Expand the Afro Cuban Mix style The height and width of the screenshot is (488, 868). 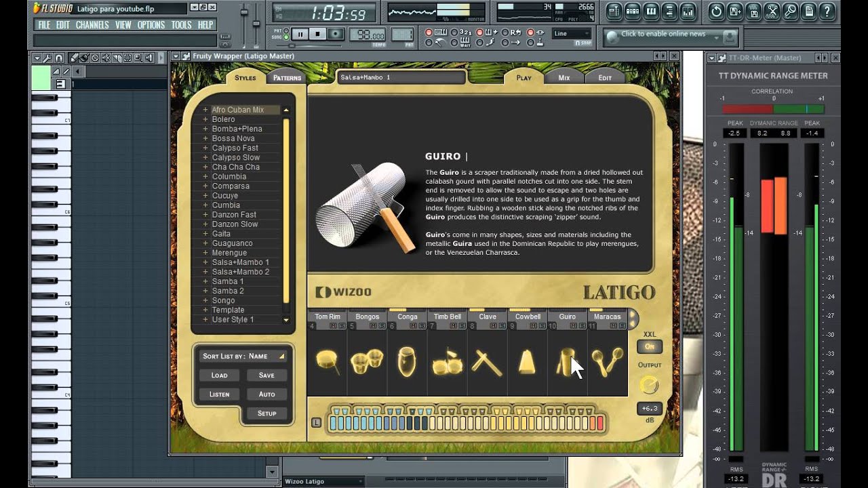pos(205,110)
